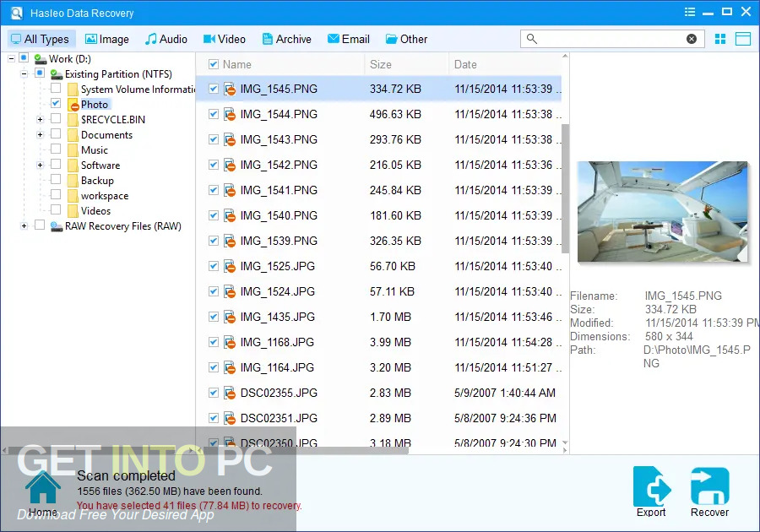Collapse the Work (D:) tree node
The image size is (760, 532).
tap(11, 58)
